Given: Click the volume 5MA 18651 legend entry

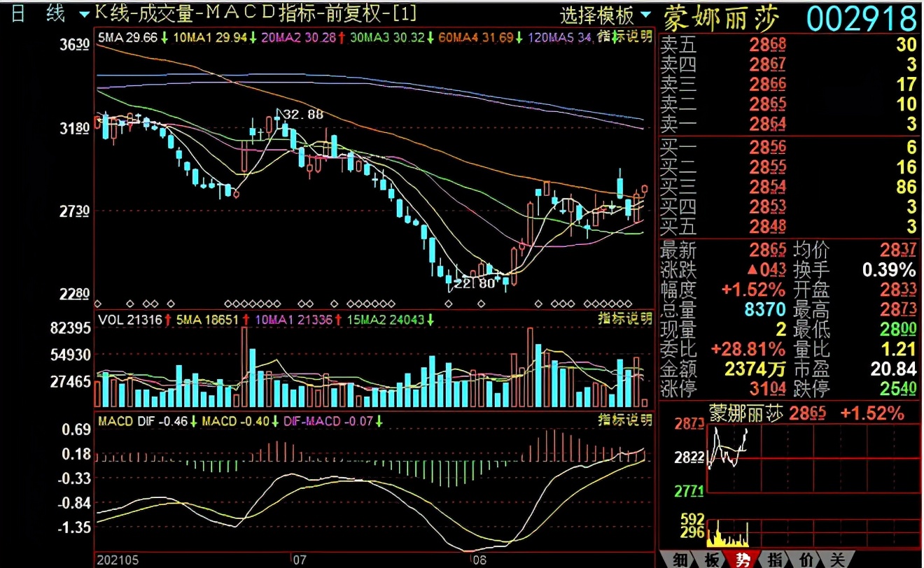Looking at the screenshot, I should (x=213, y=320).
